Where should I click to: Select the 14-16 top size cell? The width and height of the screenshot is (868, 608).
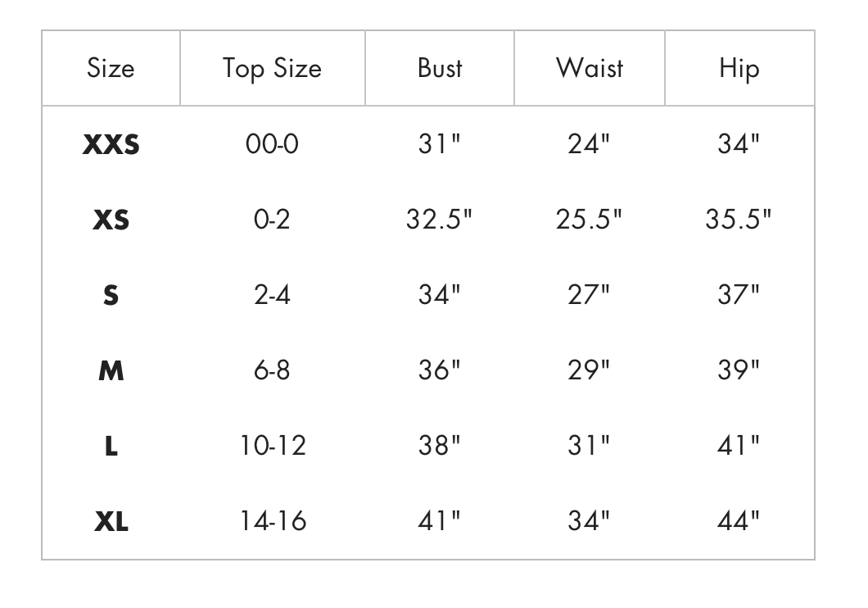point(274,521)
